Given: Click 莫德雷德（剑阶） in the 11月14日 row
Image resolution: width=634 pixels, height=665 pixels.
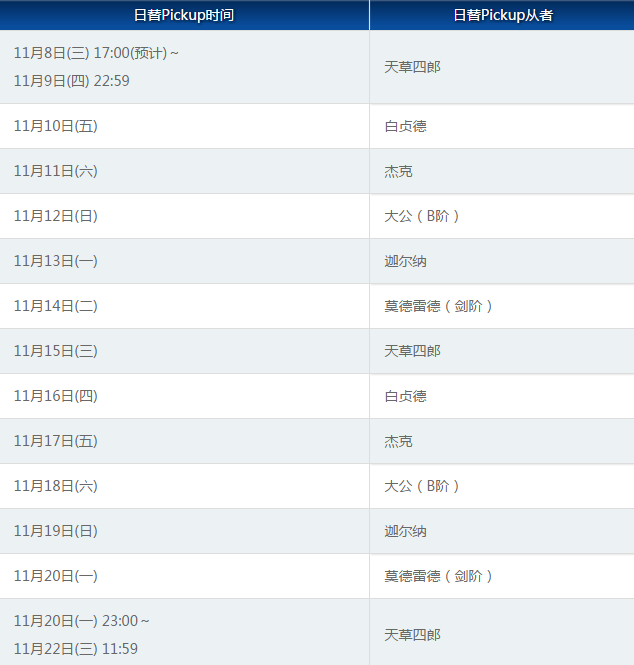Looking at the screenshot, I should coord(438,306).
